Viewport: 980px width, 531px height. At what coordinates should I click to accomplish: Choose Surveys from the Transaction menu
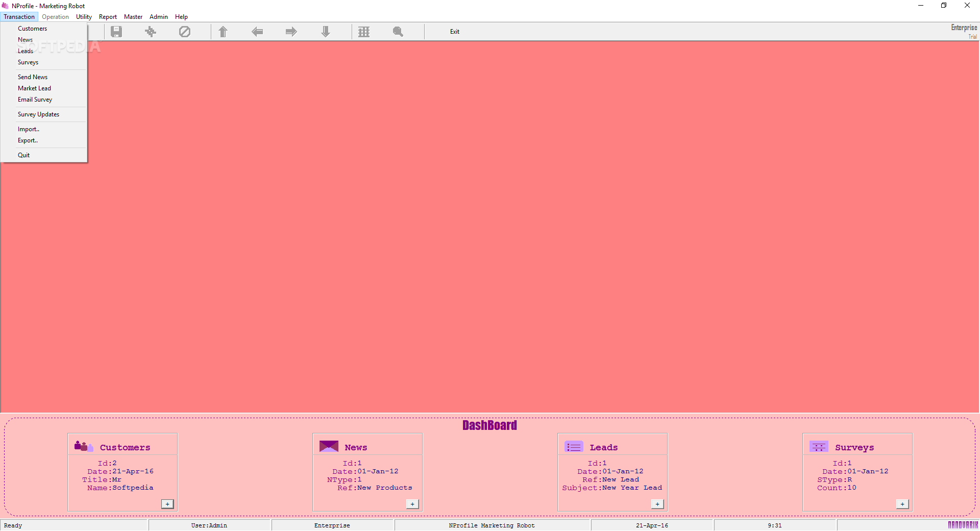coord(44,62)
